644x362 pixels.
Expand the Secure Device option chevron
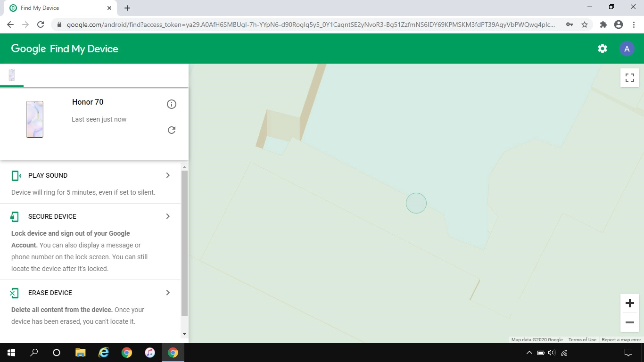[x=168, y=216]
